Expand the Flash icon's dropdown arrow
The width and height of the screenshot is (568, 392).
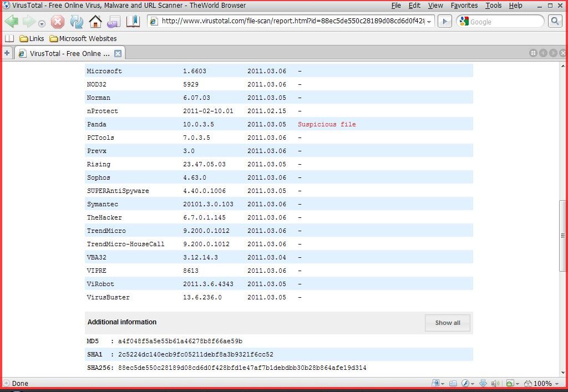473,384
